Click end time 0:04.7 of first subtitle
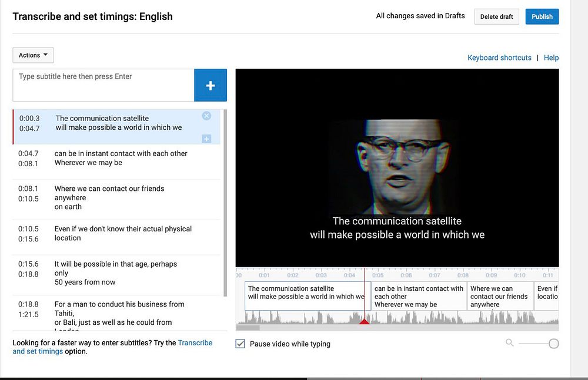This screenshot has height=380, width=588. 29,128
